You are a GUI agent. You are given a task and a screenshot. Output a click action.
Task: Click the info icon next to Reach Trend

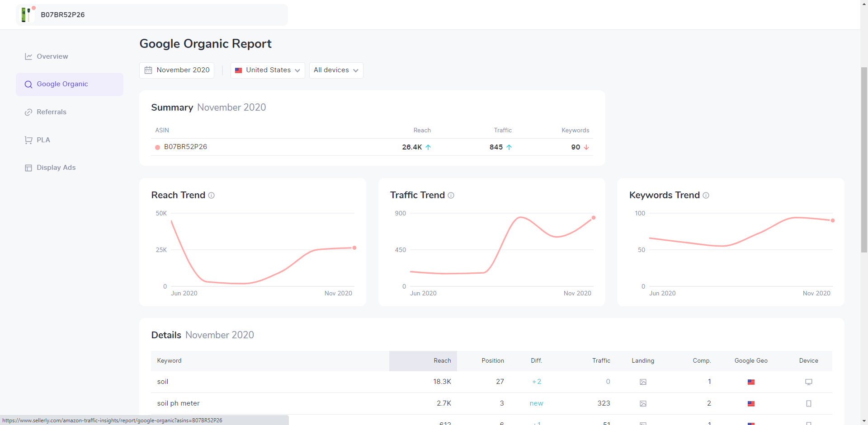click(x=212, y=196)
